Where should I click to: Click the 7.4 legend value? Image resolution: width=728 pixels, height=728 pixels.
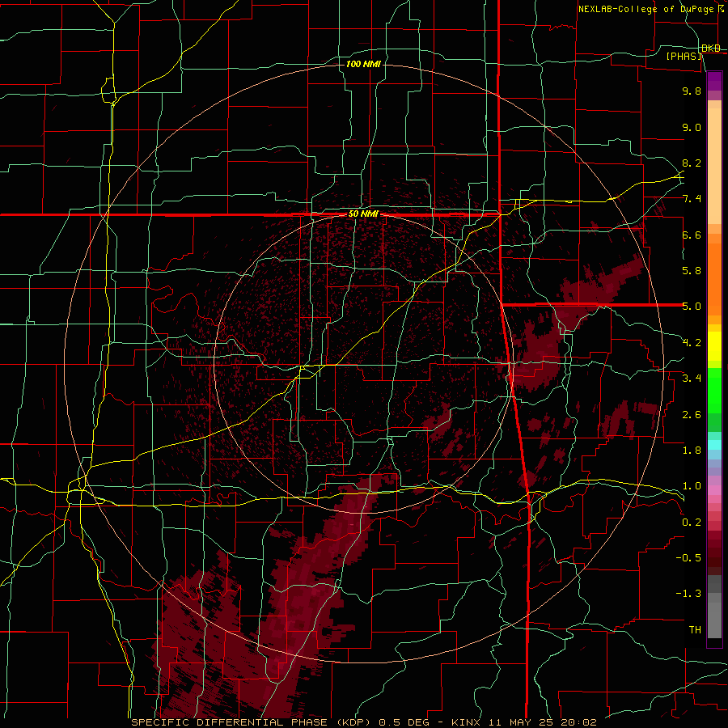coord(692,199)
